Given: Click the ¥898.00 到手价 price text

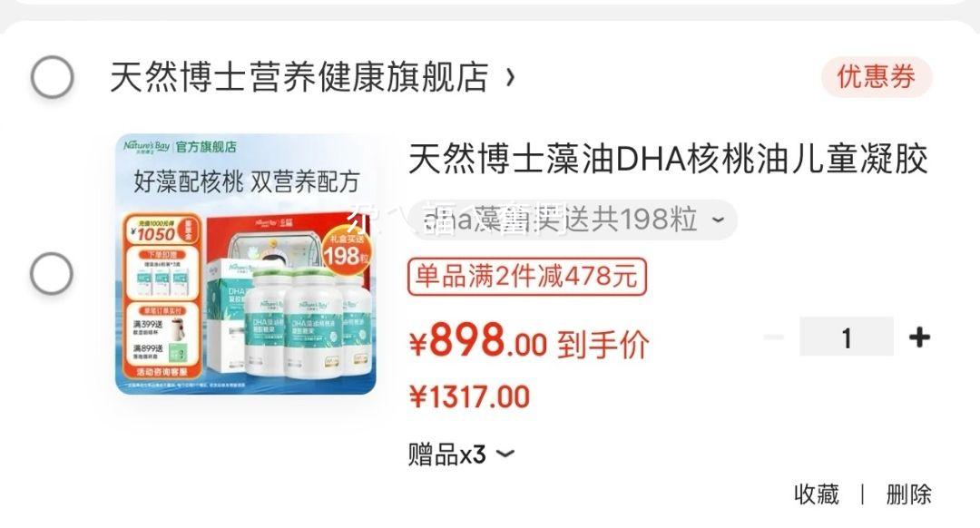Looking at the screenshot, I should coord(529,341).
